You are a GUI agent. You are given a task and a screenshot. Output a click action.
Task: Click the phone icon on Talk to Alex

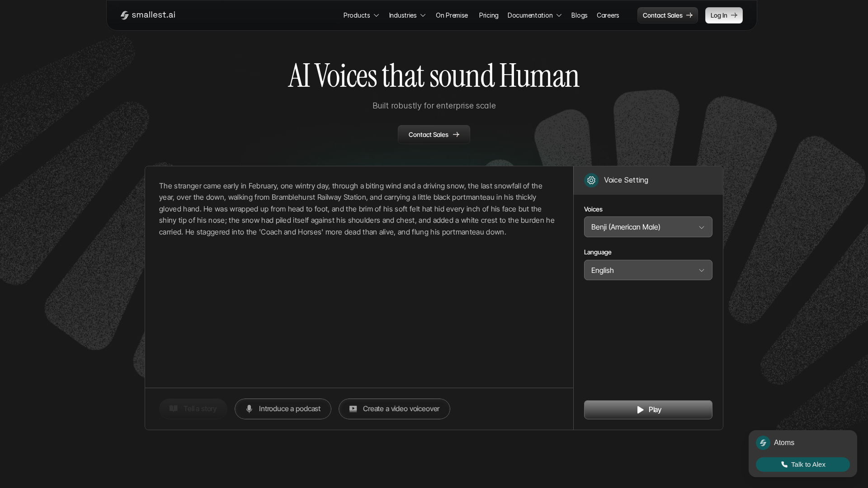(784, 465)
